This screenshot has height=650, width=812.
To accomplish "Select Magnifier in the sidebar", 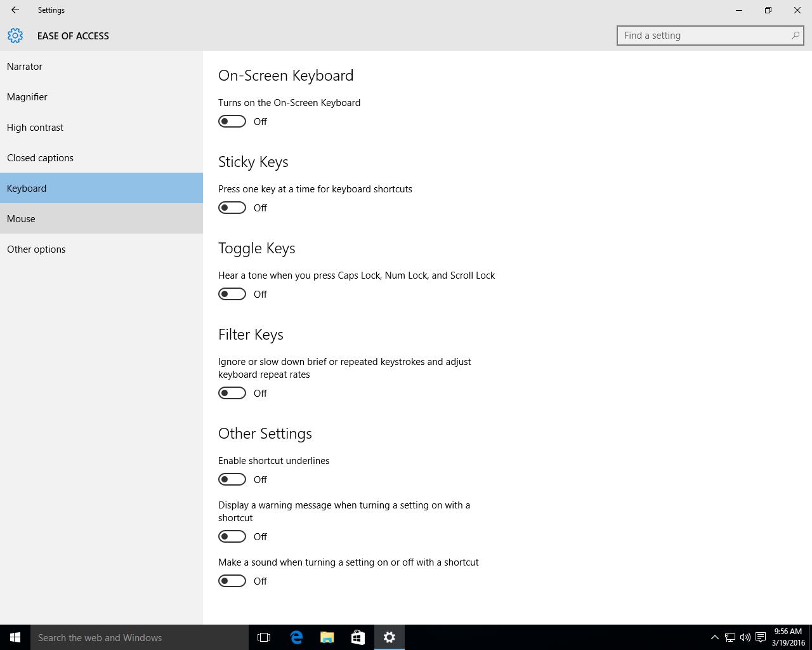I will coord(101,96).
